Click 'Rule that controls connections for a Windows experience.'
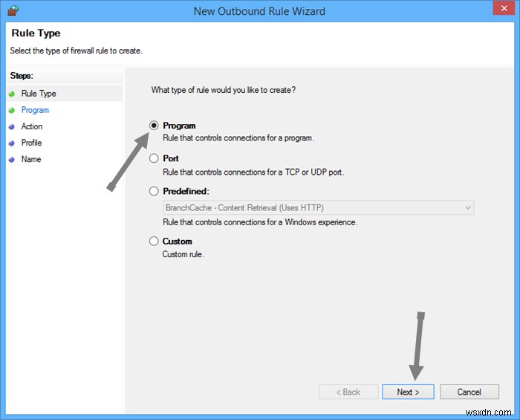Screen dimensions: 520x420 pyautogui.click(x=260, y=222)
